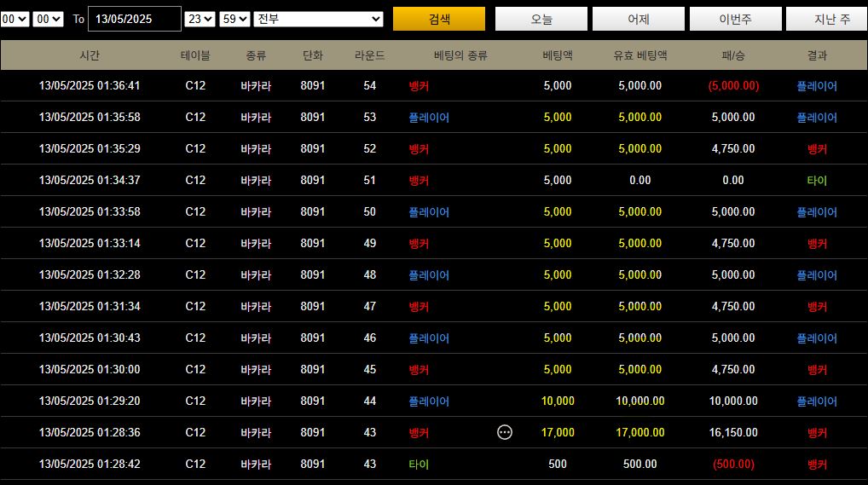
Task: Click valid bet 17,000.00
Action: 640,432
